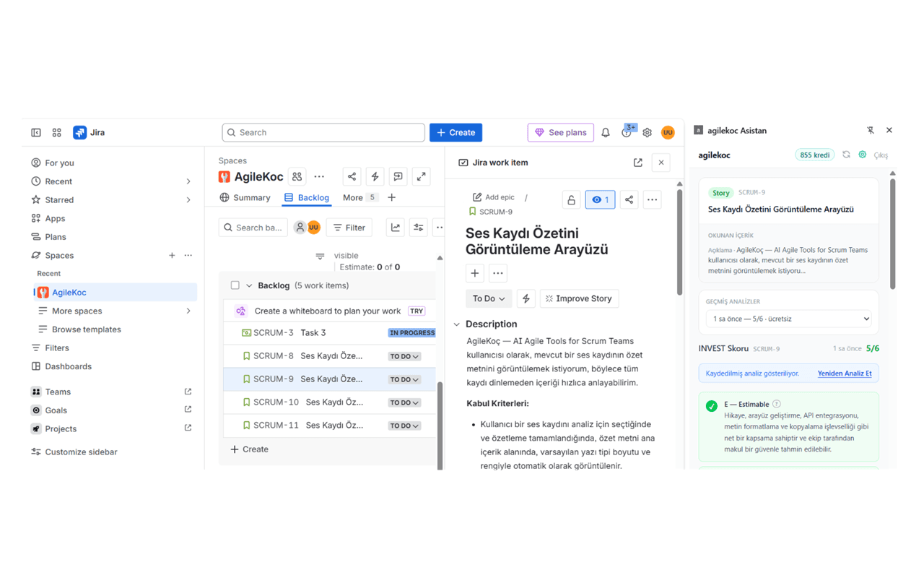
Task: Share the SCRUM-9 work item
Action: (629, 200)
